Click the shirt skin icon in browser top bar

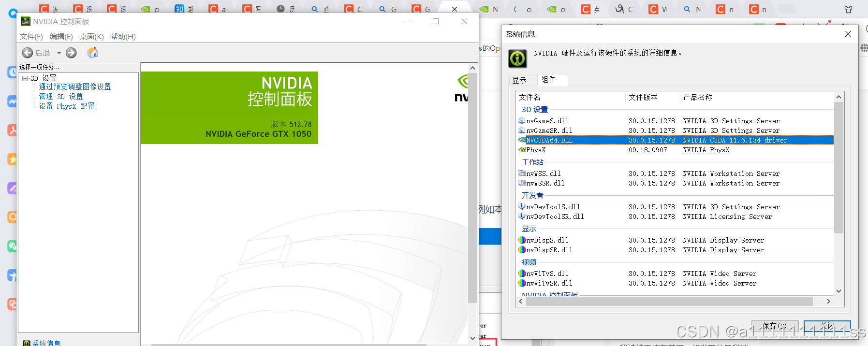(x=848, y=10)
